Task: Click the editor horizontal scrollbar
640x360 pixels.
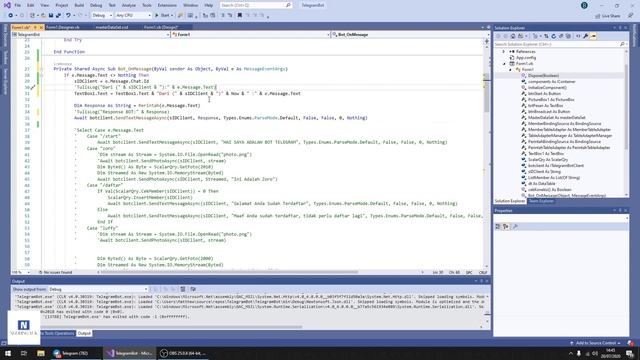Action: click(x=229, y=272)
